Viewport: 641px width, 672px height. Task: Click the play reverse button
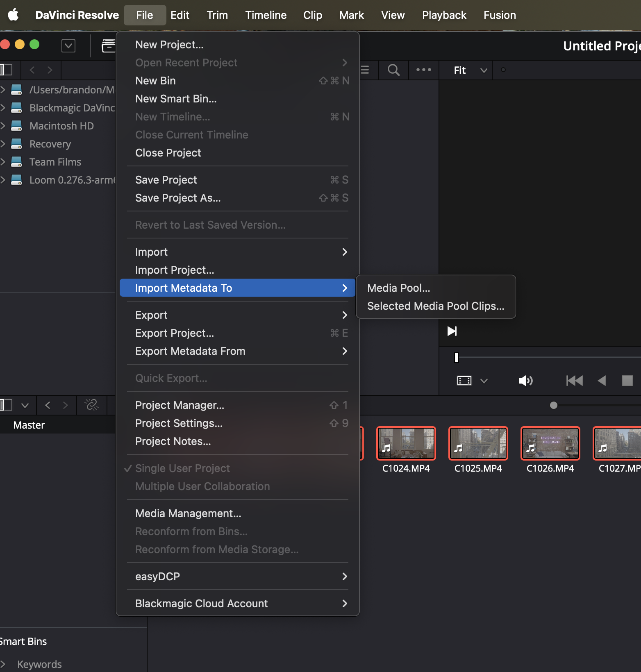[x=602, y=381]
